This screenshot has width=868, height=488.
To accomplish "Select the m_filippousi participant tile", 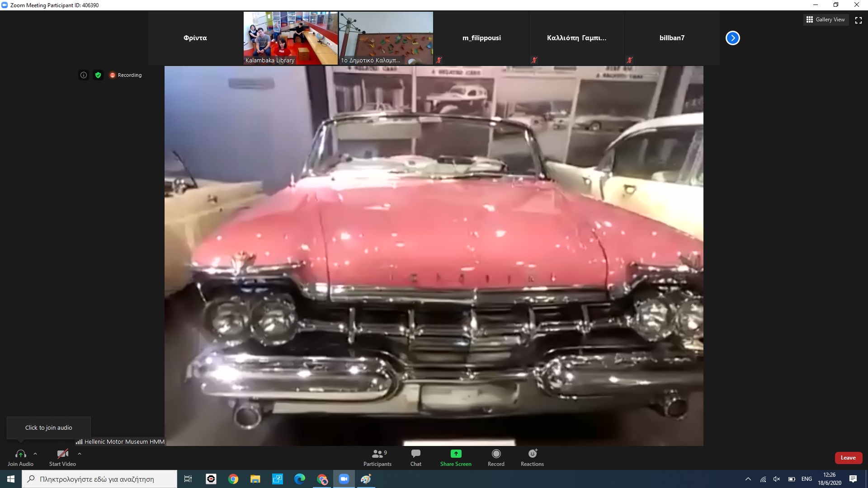I will [481, 38].
